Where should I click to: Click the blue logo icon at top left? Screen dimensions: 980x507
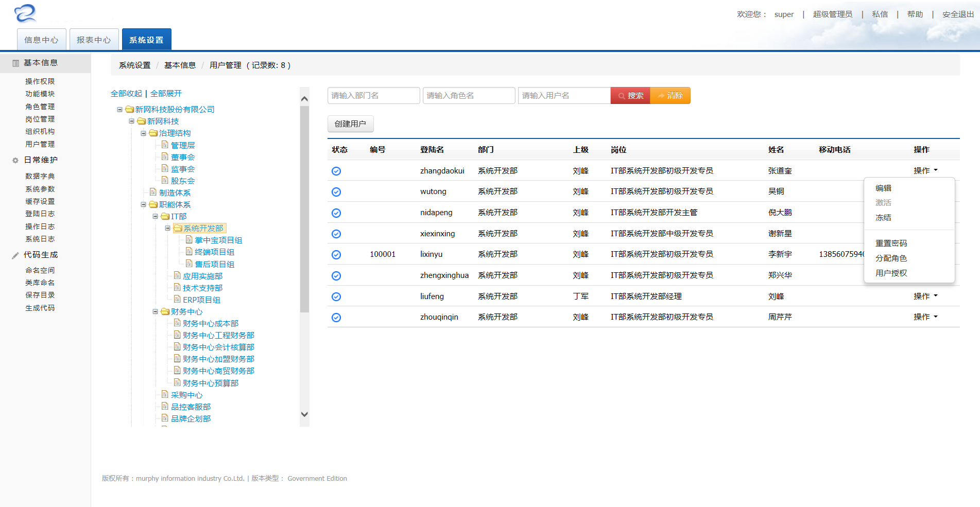point(25,13)
